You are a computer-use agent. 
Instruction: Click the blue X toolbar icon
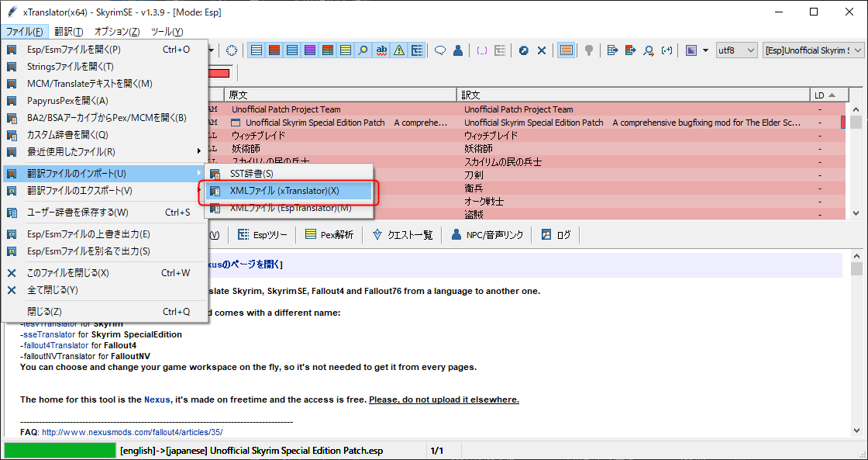[542, 50]
